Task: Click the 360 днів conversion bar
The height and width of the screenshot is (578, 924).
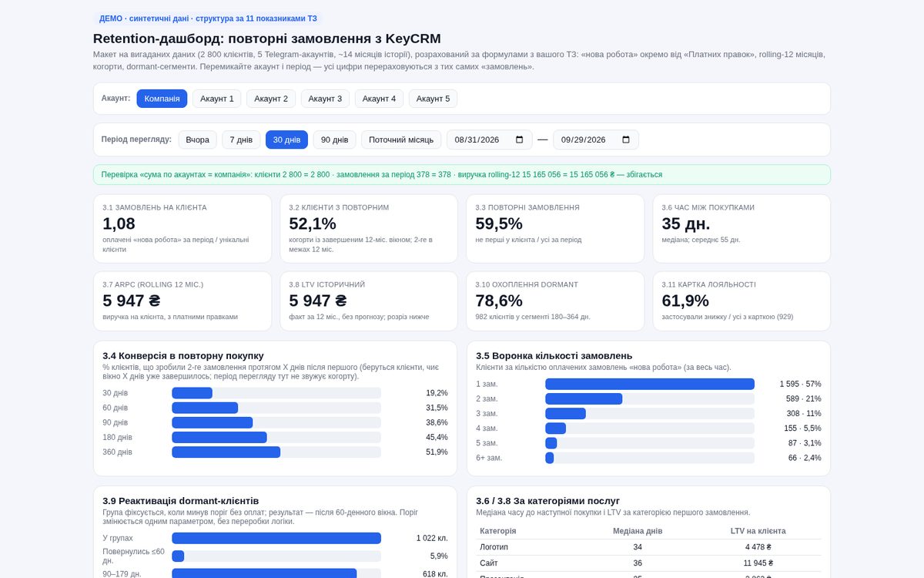Action: (x=276, y=452)
